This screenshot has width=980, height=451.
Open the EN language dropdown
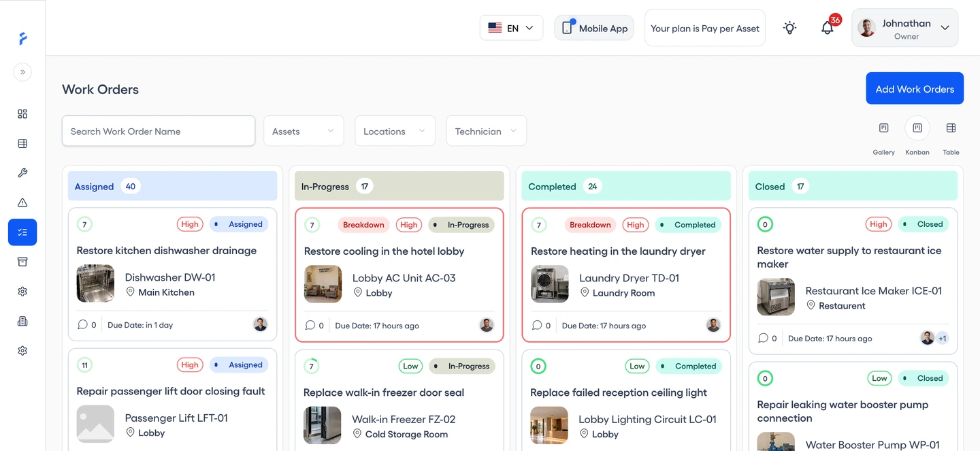click(511, 28)
